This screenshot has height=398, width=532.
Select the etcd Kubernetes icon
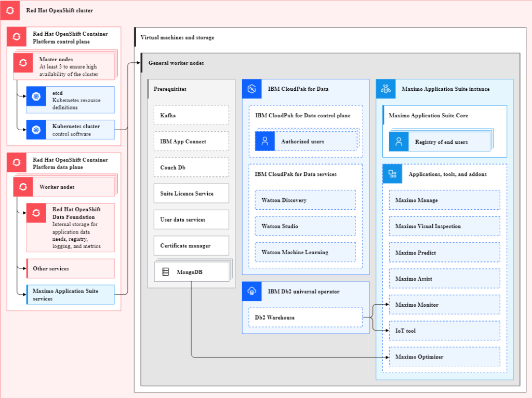pos(36,97)
